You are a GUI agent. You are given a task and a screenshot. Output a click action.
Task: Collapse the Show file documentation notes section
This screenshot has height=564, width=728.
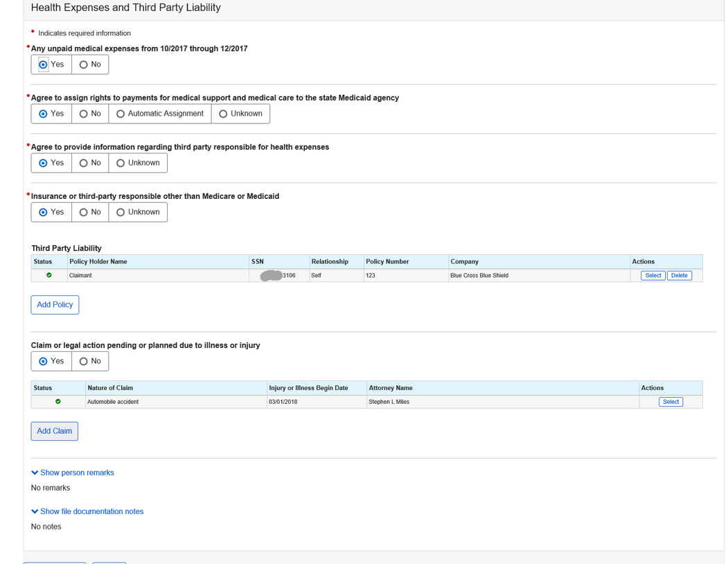(87, 511)
